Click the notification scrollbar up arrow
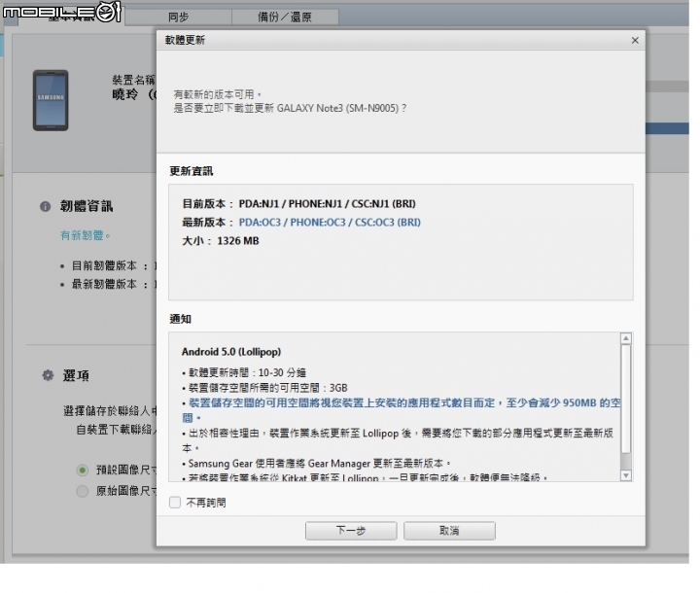The height and width of the screenshot is (593, 700). point(626,338)
